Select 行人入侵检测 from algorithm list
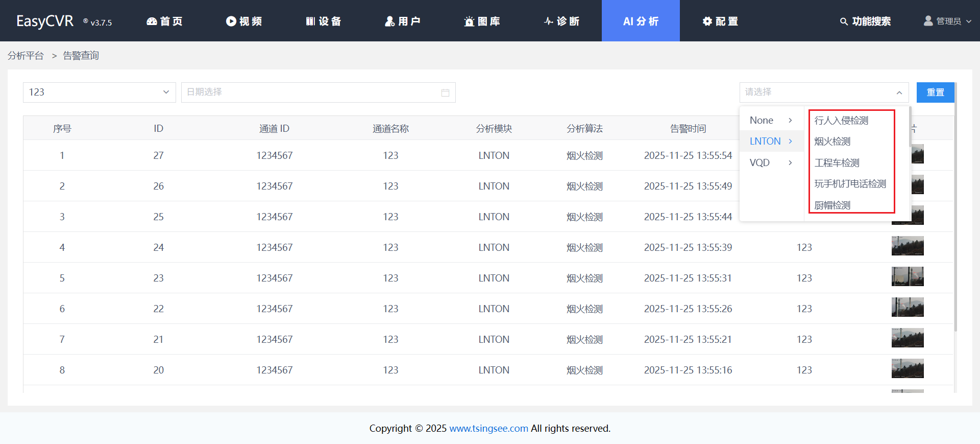 [x=841, y=121]
